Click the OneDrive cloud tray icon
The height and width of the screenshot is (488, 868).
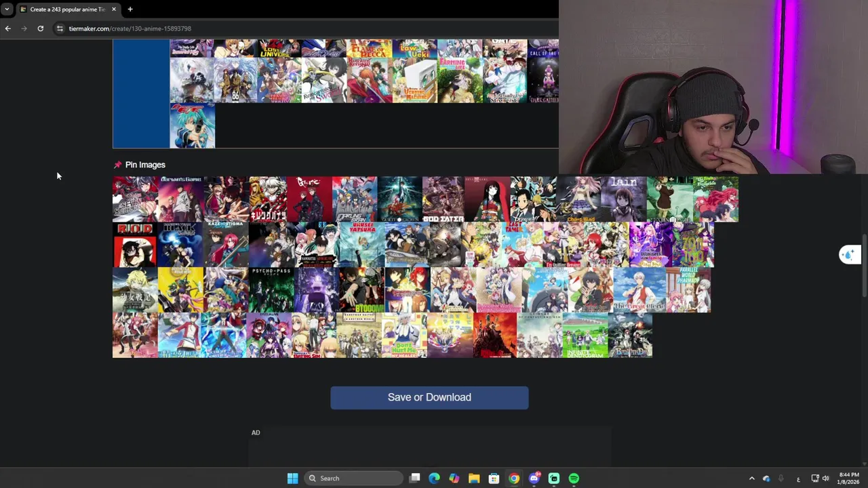click(766, 479)
